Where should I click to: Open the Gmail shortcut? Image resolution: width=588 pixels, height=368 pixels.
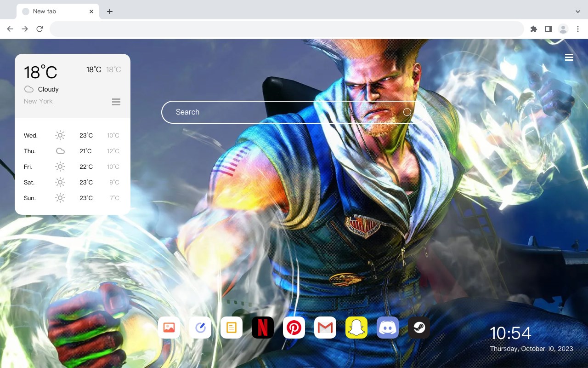click(325, 328)
